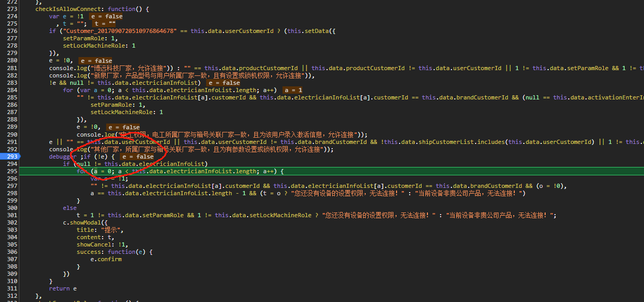
Task: Click 'brandCustomerId && (o = !0)' on line 297
Action: coord(516,186)
